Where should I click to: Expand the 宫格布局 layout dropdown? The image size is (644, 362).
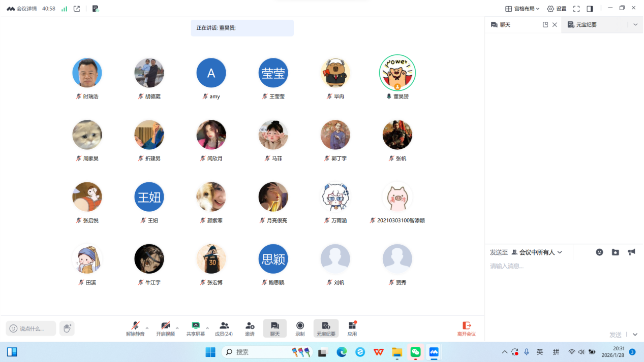(x=522, y=9)
